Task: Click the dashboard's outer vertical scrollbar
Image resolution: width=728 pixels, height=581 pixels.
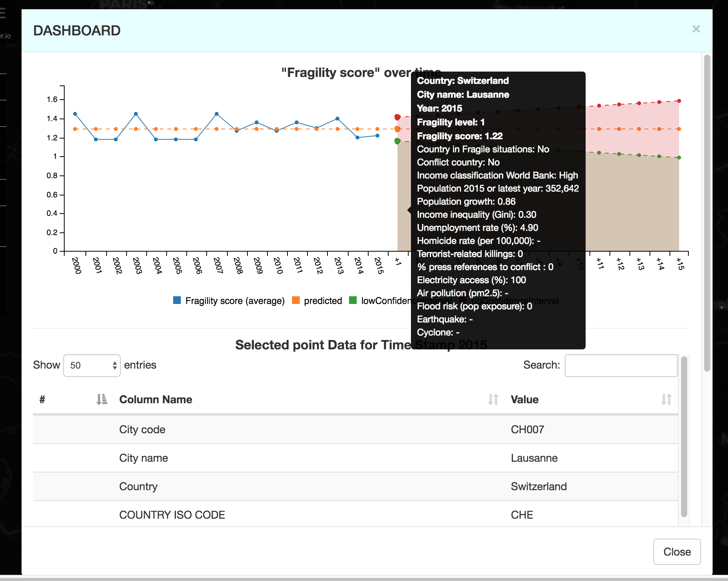Action: tap(706, 214)
